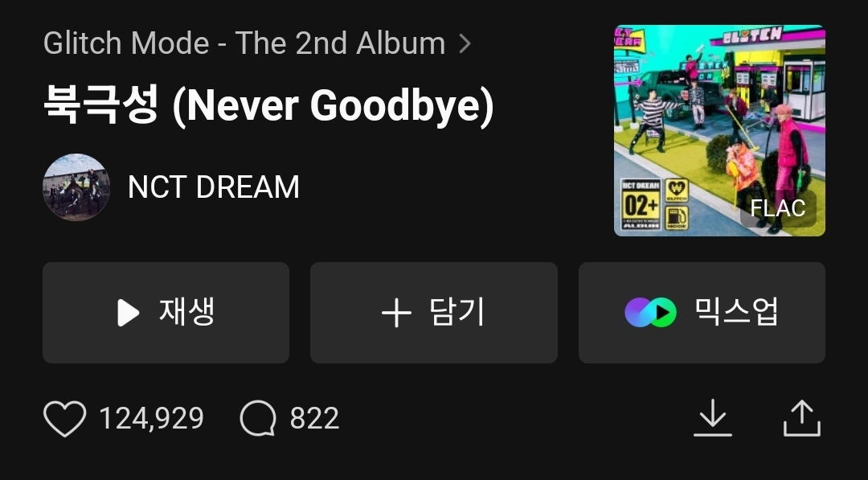The image size is (868, 480).
Task: Click the play triangle icon beside 재생
Action: click(x=129, y=313)
